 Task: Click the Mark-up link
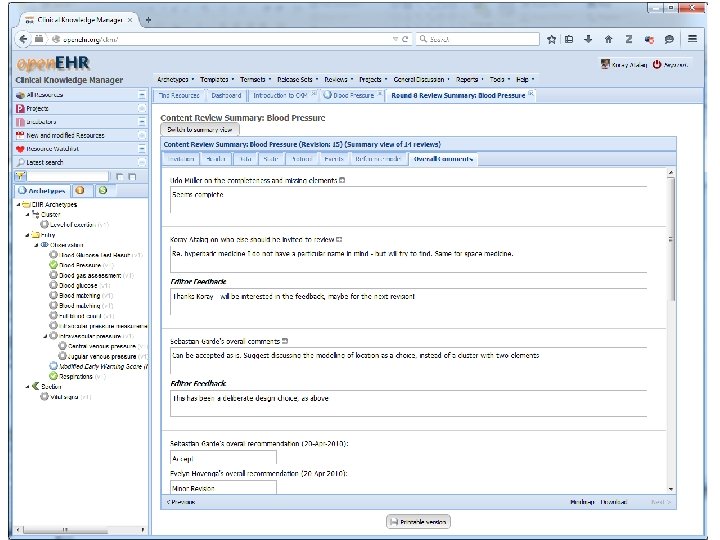point(582,502)
